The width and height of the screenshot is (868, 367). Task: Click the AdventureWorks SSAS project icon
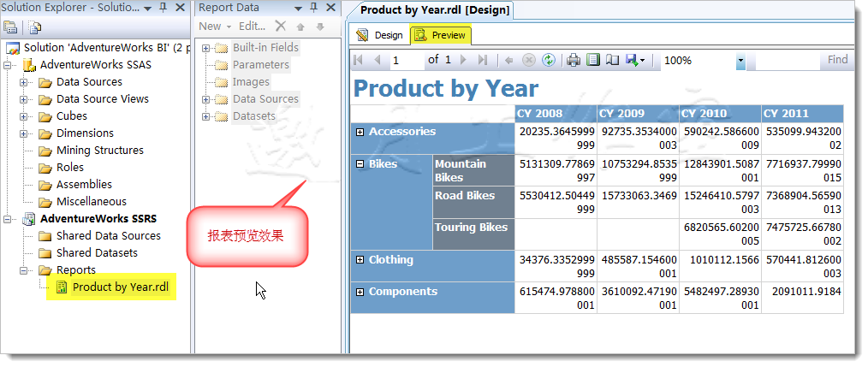coord(29,65)
